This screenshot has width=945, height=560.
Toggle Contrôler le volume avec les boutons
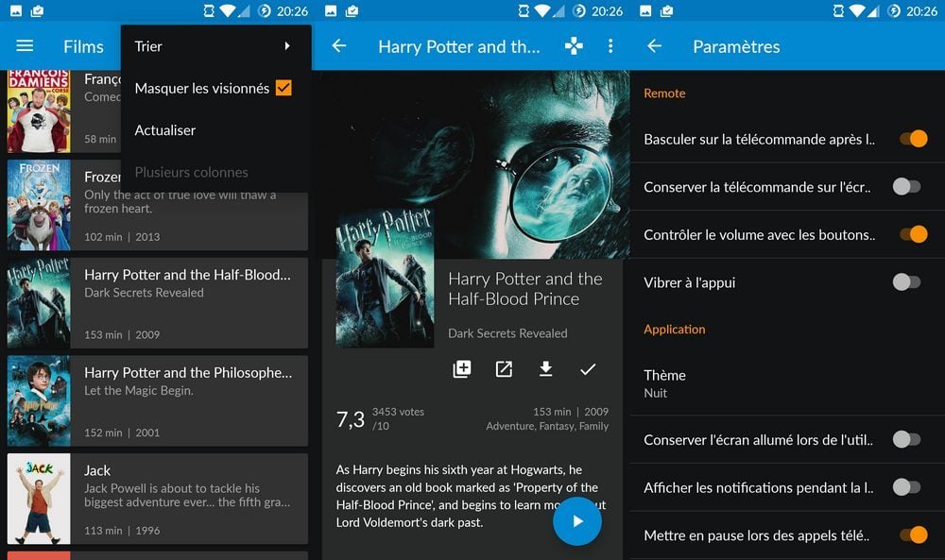point(914,234)
